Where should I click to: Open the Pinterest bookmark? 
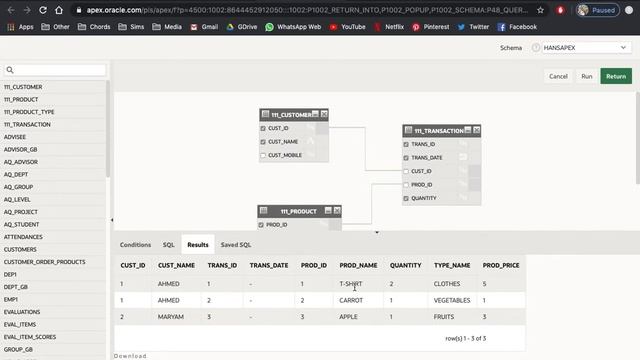click(x=431, y=27)
